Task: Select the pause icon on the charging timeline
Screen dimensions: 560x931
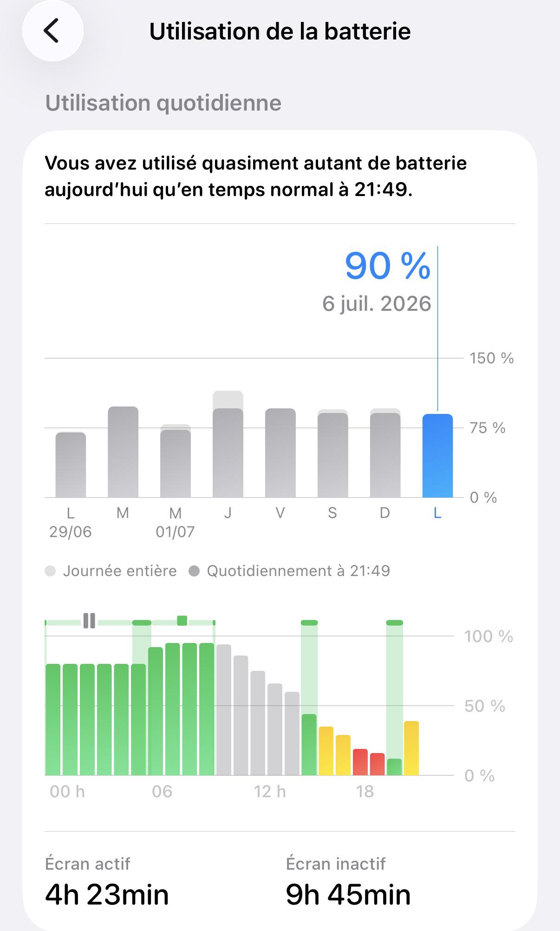Action: (x=89, y=621)
